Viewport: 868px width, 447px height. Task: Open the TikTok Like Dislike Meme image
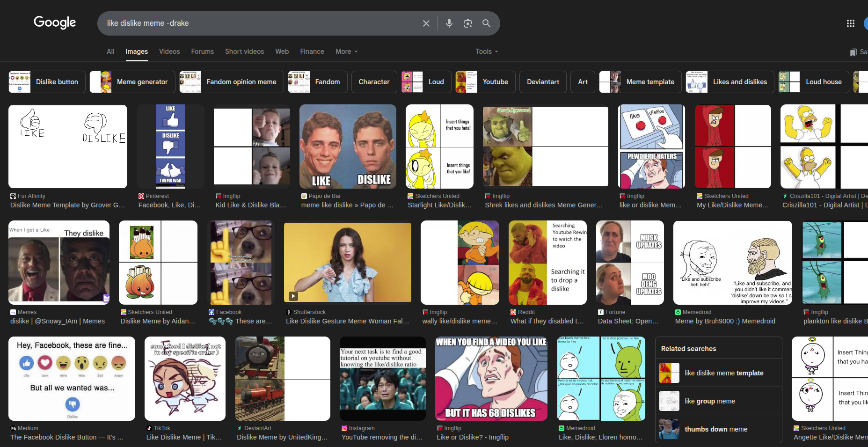pyautogui.click(x=185, y=379)
